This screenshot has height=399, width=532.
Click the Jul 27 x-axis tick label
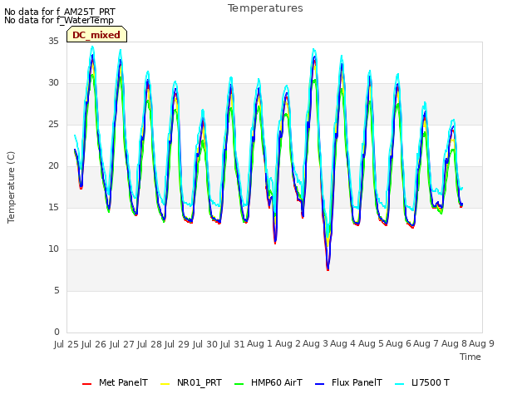point(122,344)
